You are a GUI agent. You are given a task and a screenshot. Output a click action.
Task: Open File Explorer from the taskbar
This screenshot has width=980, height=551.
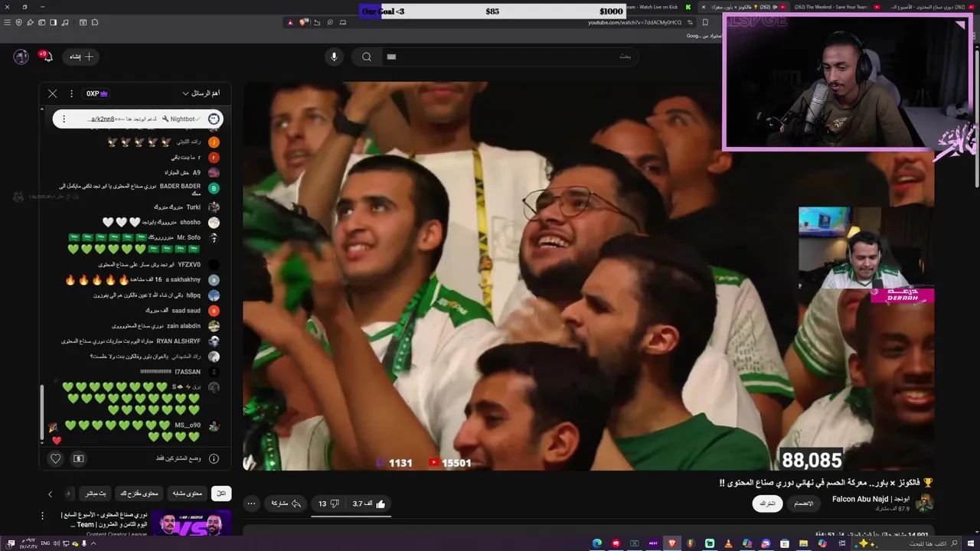803,543
